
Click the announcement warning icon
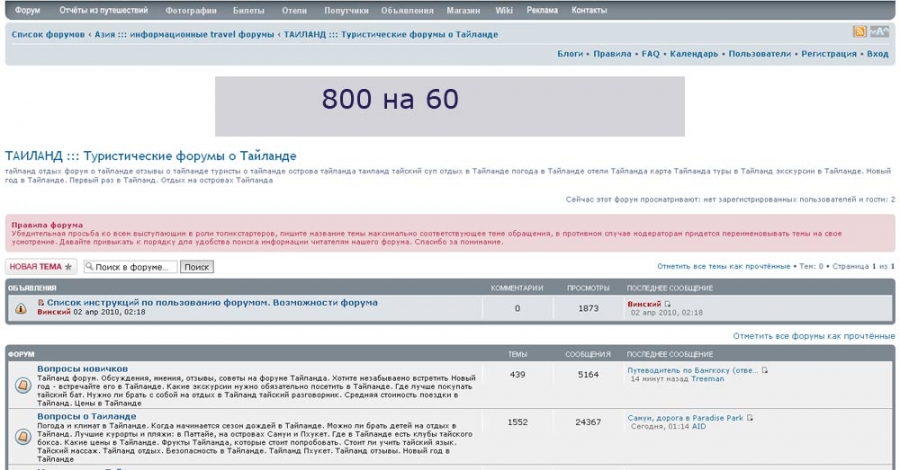[x=21, y=309]
